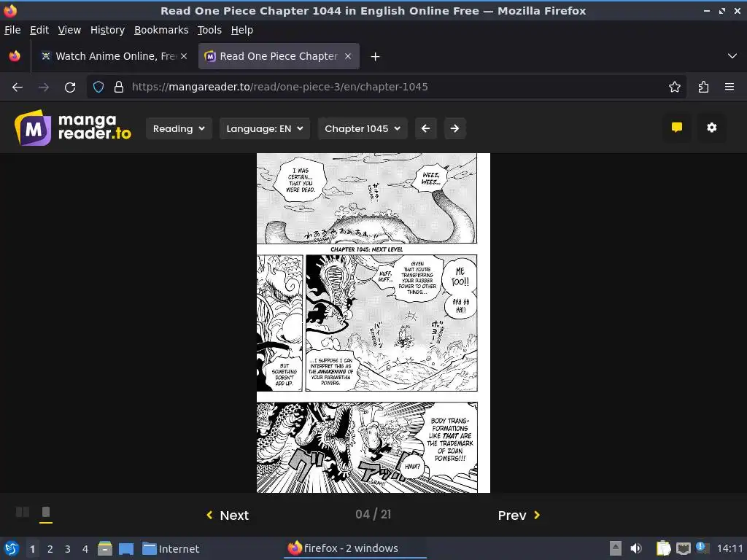Open the Language: EN dropdown

pos(265,128)
